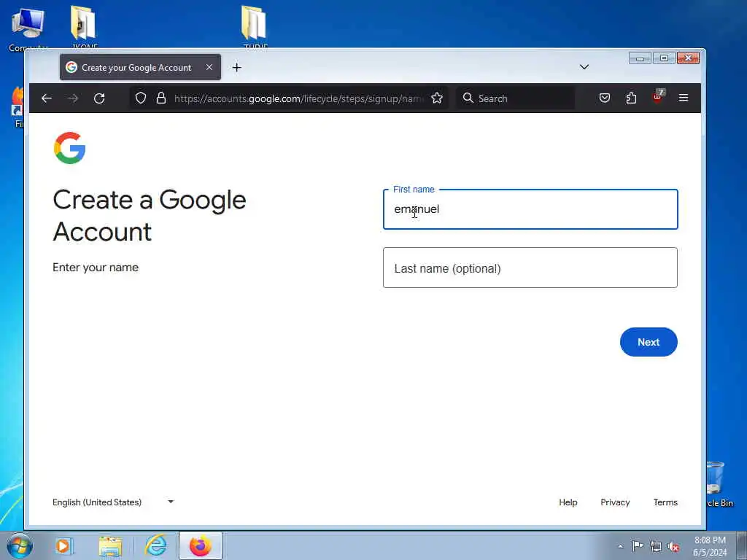
Task: Click the muted volume tray icon
Action: pos(673,547)
